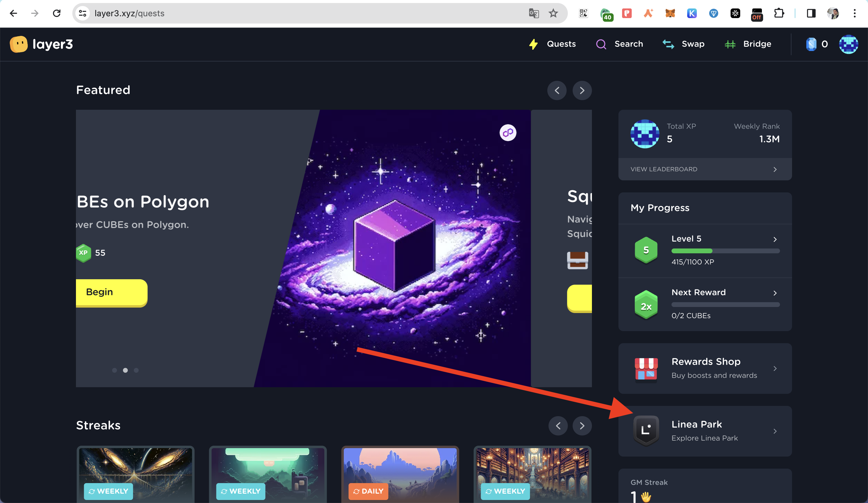Viewport: 868px width, 503px height.
Task: Click the CUBE balance gem icon
Action: [811, 44]
